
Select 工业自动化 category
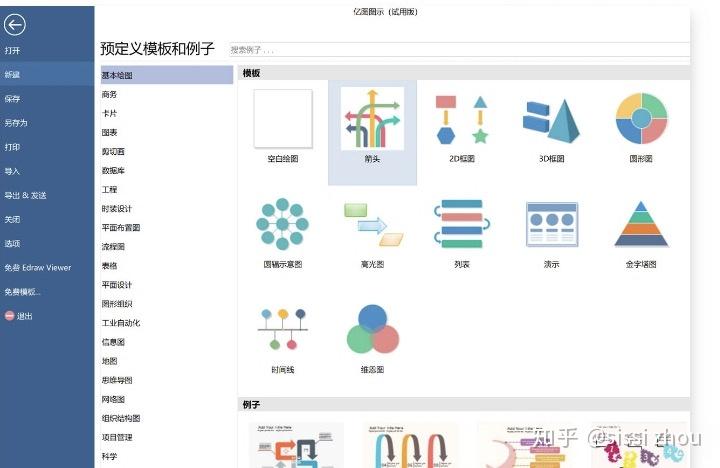click(121, 323)
